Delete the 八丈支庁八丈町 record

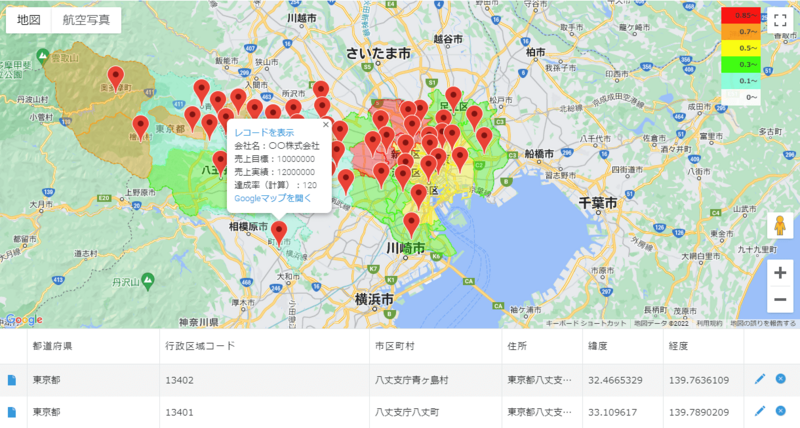[781, 410]
